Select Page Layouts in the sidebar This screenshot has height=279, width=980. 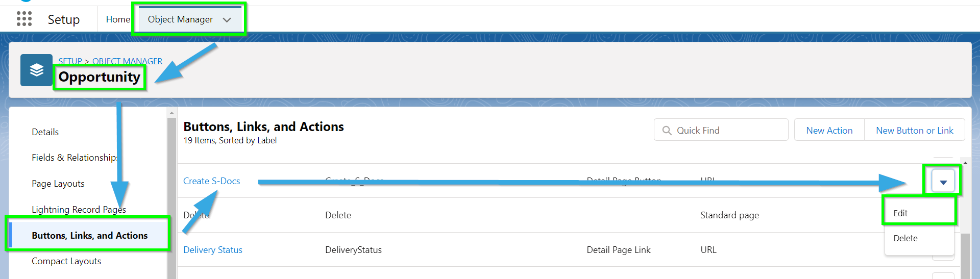click(x=58, y=184)
